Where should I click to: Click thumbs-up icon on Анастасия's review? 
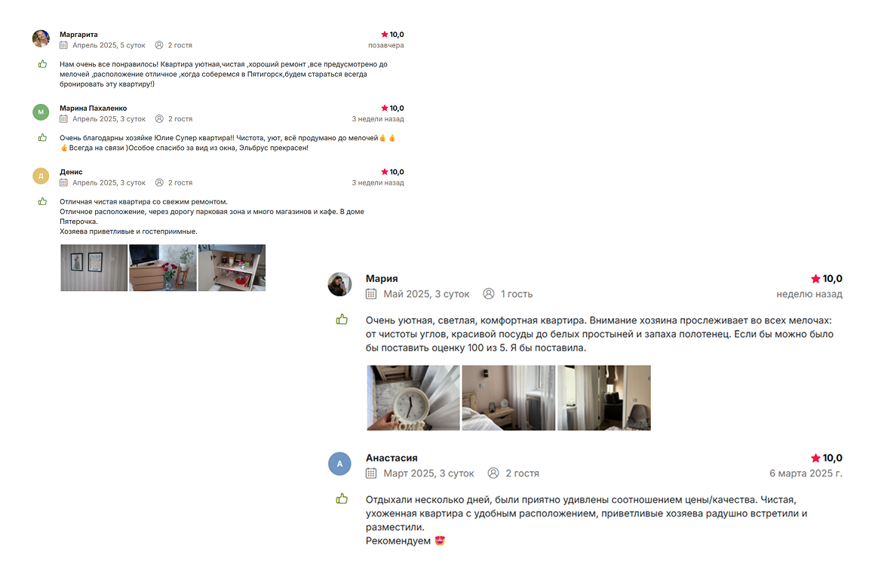coord(342,499)
